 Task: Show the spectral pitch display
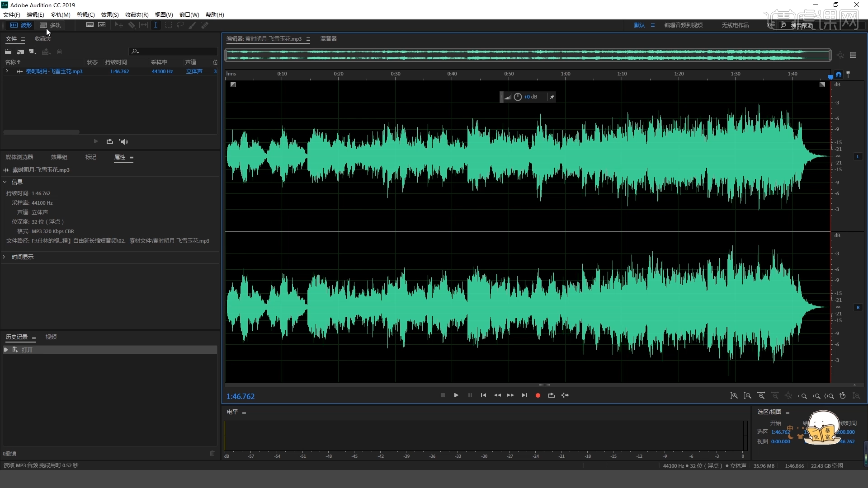tap(102, 25)
